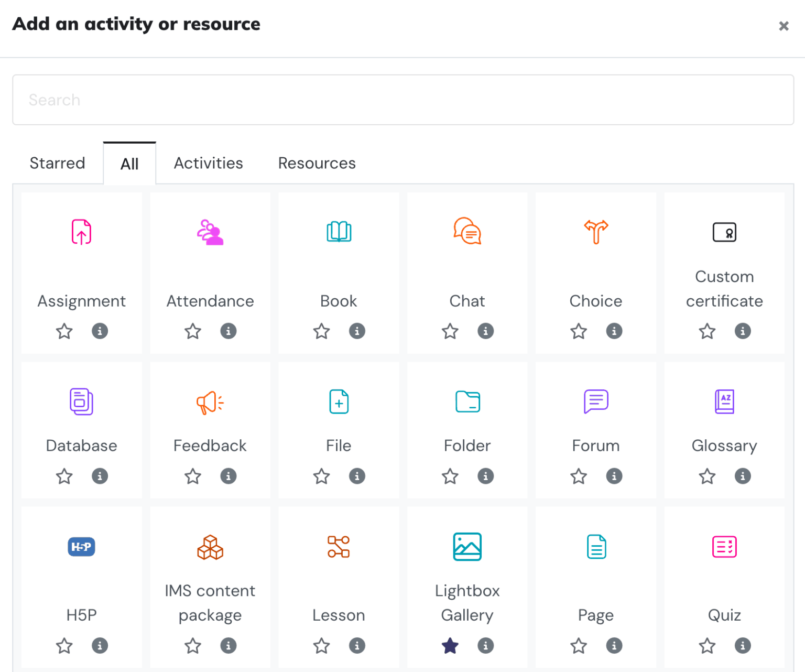Click the Book resource icon
Viewport: 805px width, 672px height.
click(339, 232)
